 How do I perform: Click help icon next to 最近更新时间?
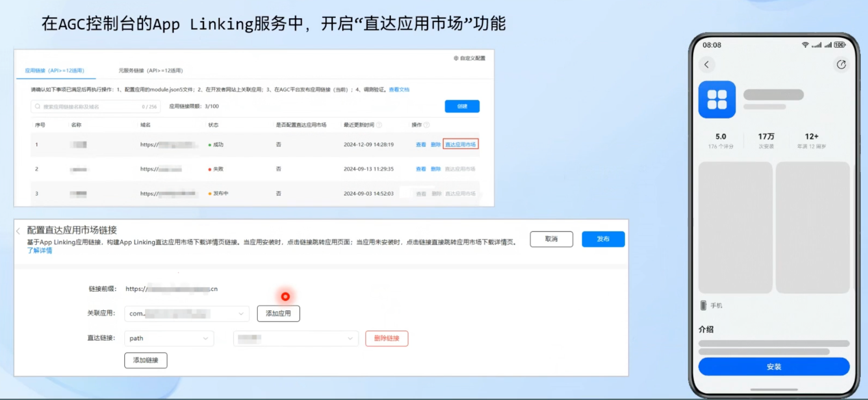(379, 125)
